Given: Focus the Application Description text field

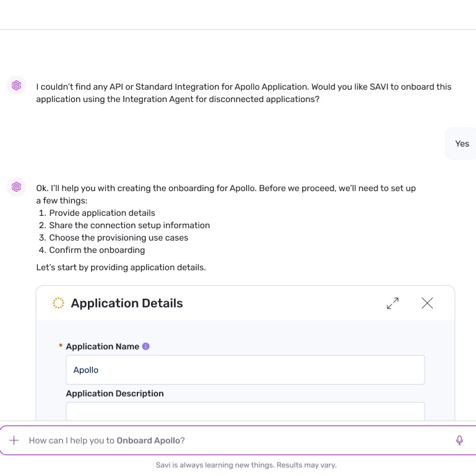Looking at the screenshot, I should 245,411.
